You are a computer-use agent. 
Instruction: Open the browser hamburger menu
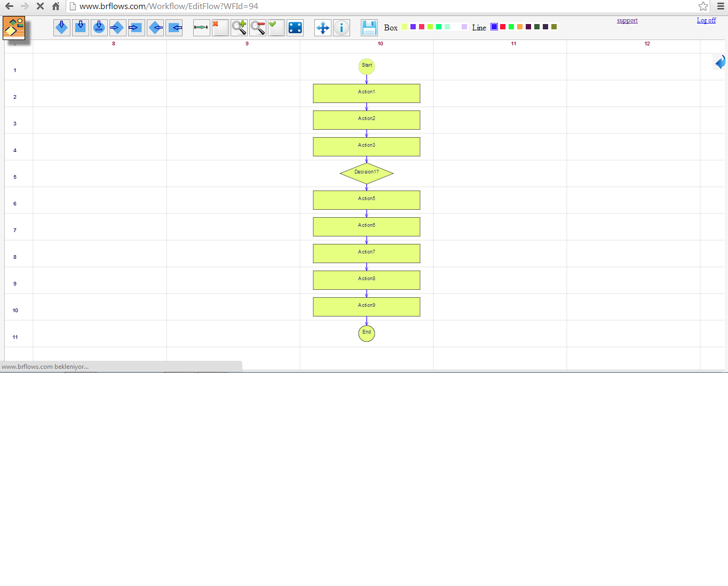[x=721, y=6]
